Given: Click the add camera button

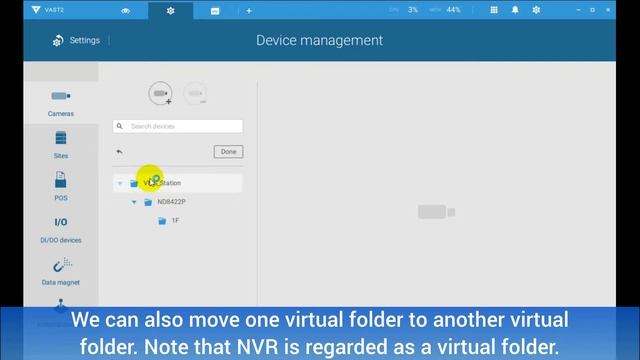Looking at the screenshot, I should point(160,93).
